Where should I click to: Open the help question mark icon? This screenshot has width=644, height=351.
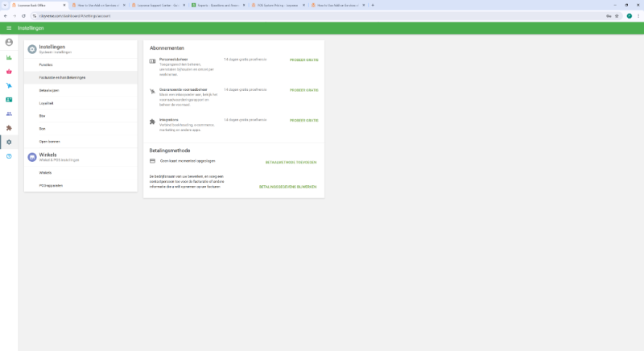click(9, 156)
